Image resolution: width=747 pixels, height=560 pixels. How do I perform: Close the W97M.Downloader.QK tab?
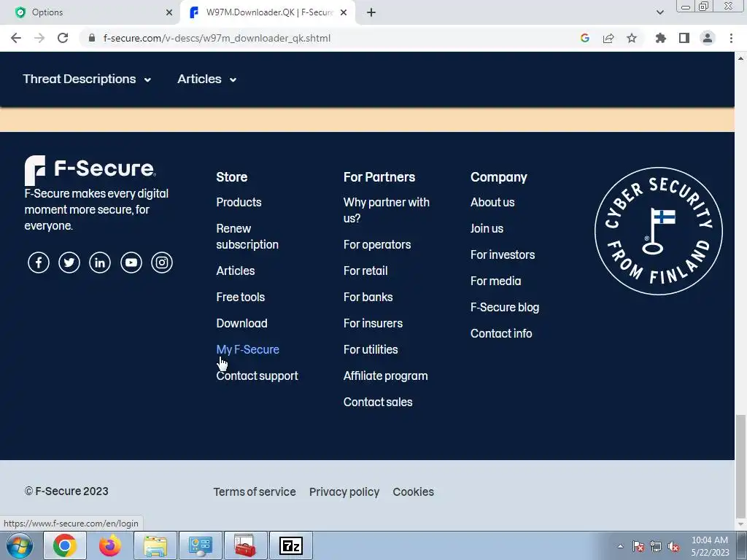click(x=344, y=12)
